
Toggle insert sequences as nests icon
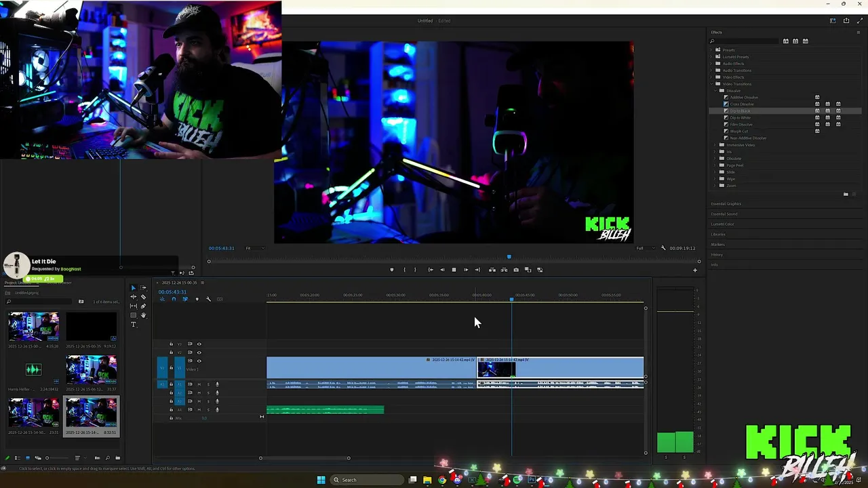point(163,299)
